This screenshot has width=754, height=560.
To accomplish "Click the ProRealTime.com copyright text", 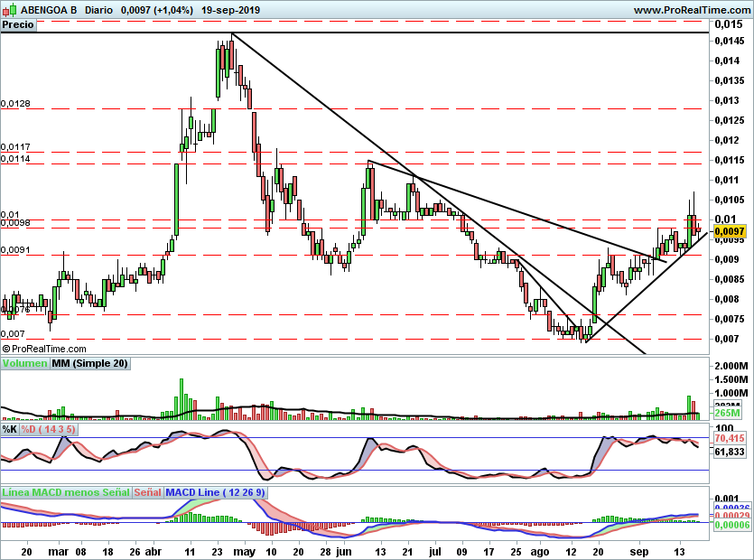I will pyautogui.click(x=44, y=349).
